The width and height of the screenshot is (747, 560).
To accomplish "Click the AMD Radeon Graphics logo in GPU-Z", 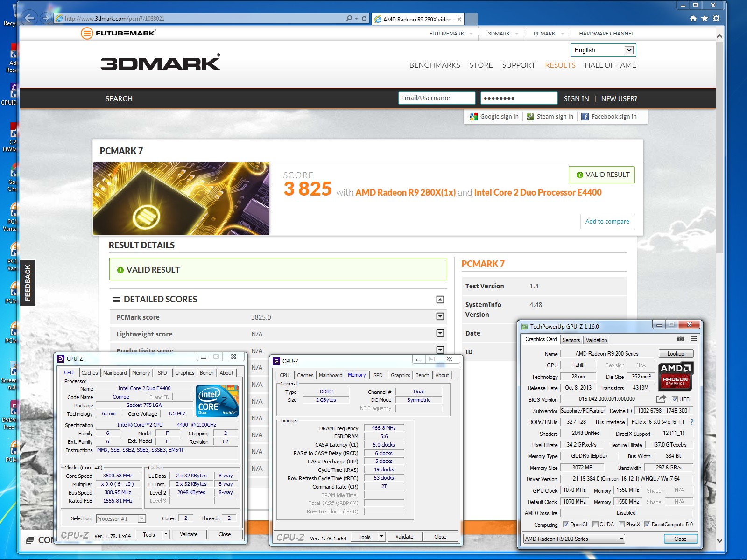I will tap(675, 376).
